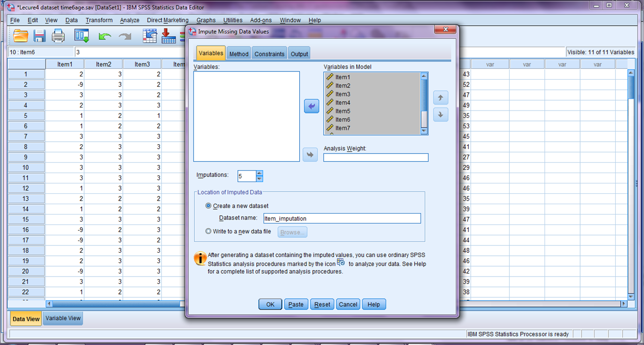Click the Open data document folder icon

click(21, 36)
